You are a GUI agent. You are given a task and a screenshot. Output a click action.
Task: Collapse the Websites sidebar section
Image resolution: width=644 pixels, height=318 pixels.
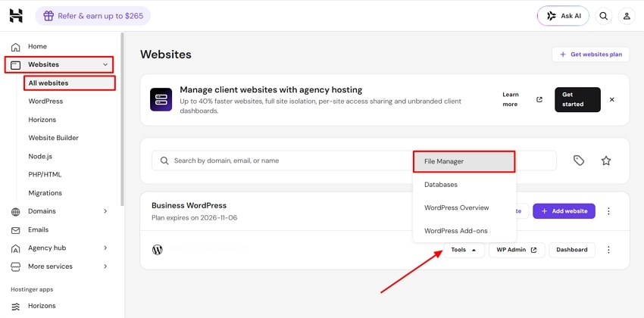point(105,64)
